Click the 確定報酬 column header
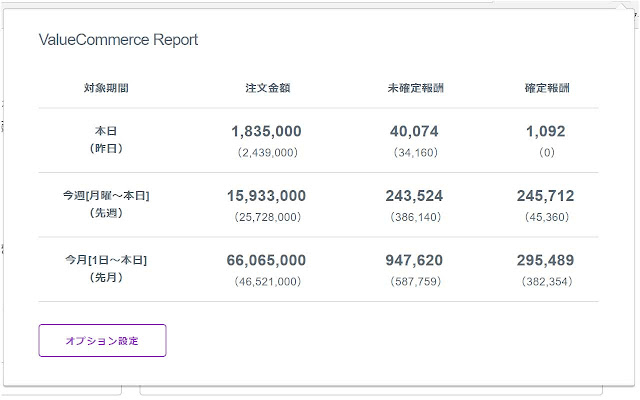The height and width of the screenshot is (400, 640). (547, 88)
